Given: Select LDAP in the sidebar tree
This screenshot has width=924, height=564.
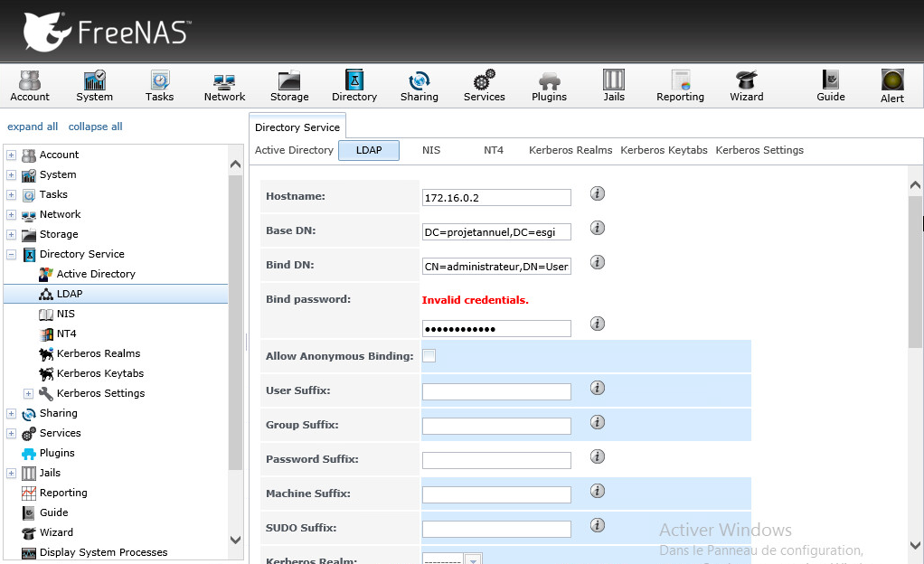Looking at the screenshot, I should tap(70, 294).
